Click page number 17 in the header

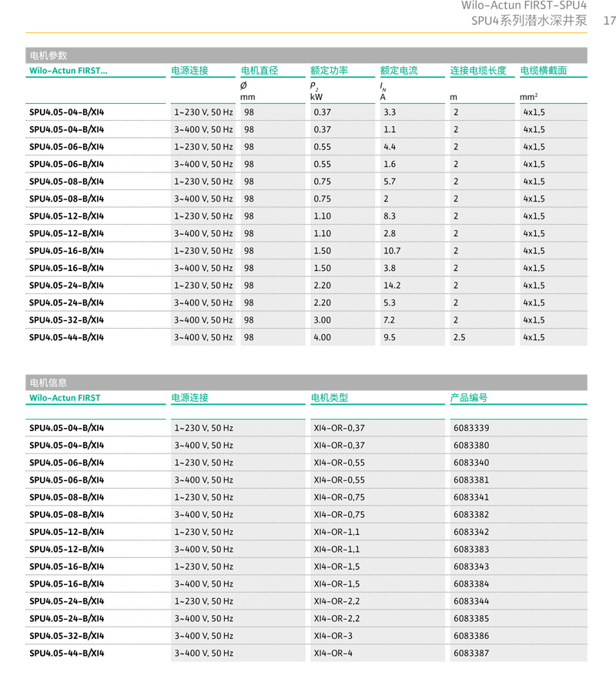tap(608, 21)
